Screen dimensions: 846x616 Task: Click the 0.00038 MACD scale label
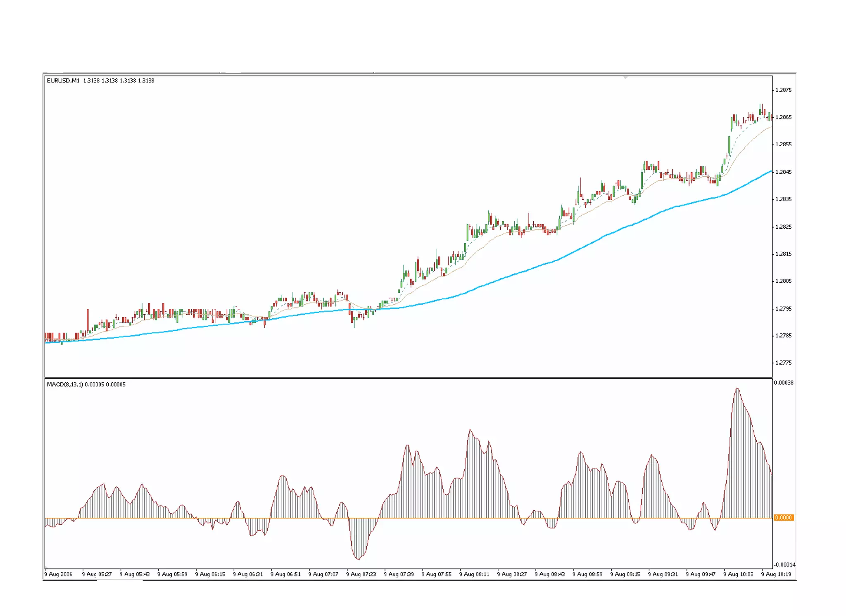coord(783,383)
